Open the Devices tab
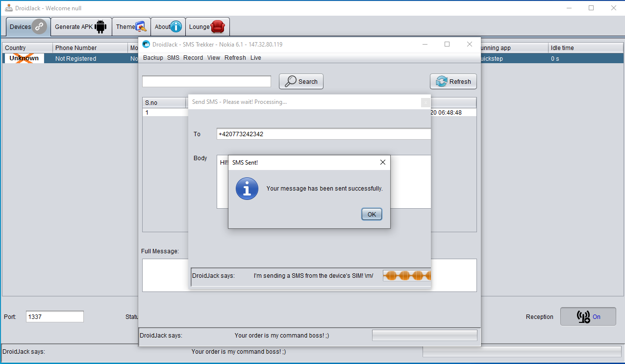Screen dimensions: 625x364 [x=28, y=27]
